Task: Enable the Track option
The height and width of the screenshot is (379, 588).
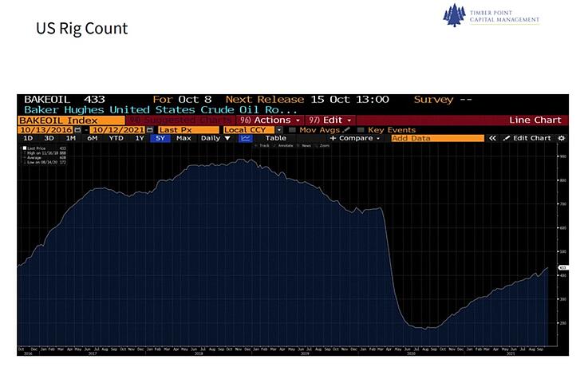Action: (262, 145)
